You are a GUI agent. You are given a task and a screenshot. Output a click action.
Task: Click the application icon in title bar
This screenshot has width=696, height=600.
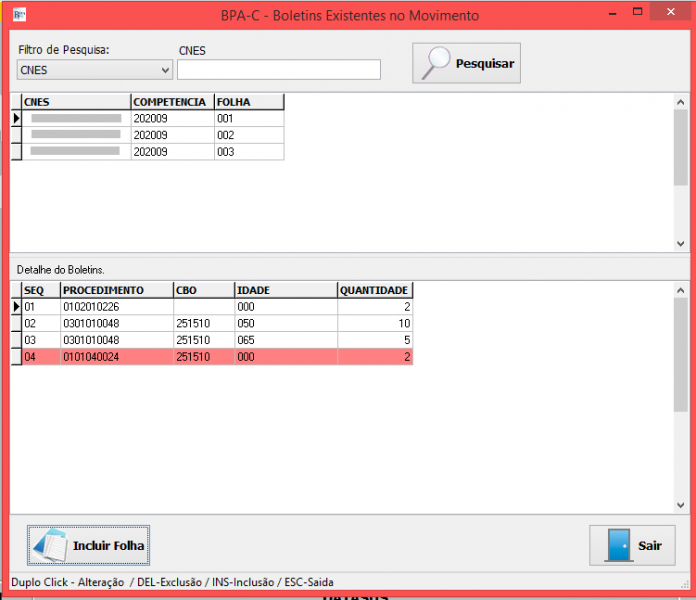click(19, 15)
